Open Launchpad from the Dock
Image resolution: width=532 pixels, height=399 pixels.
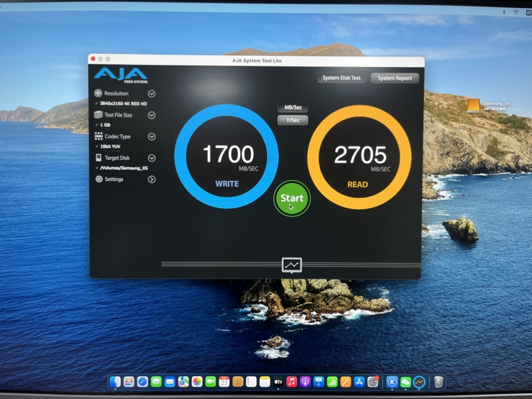click(x=129, y=382)
